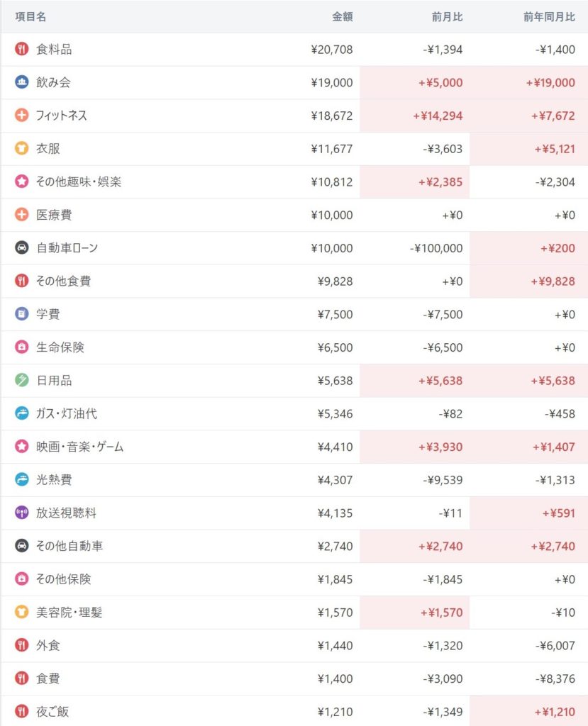Open the 医療費 category row label
This screenshot has height=726, width=588.
pyautogui.click(x=54, y=215)
